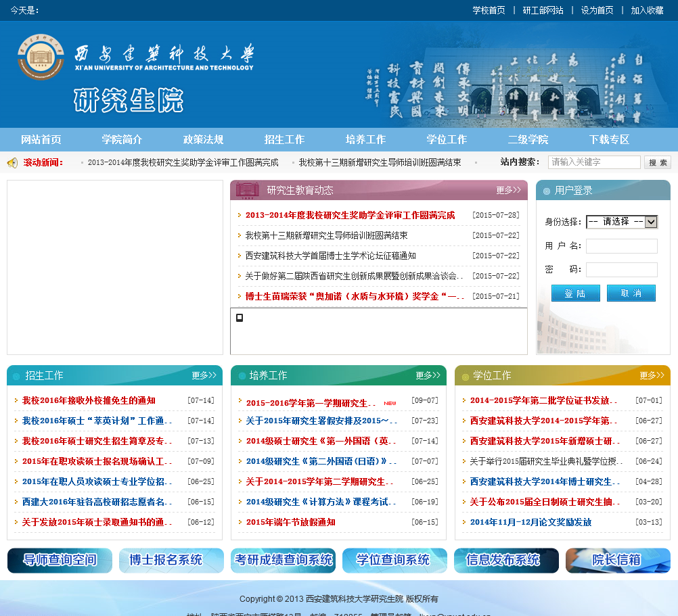The height and width of the screenshot is (616, 678).
Task: Open 考研成绩查询系统 banner
Action: pyautogui.click(x=284, y=561)
